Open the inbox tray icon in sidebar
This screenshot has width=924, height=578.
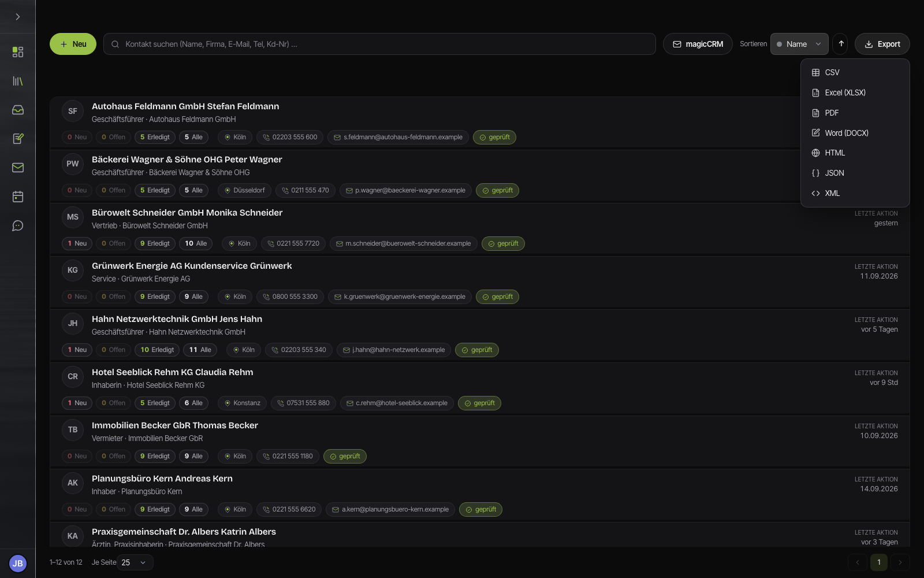tap(18, 110)
